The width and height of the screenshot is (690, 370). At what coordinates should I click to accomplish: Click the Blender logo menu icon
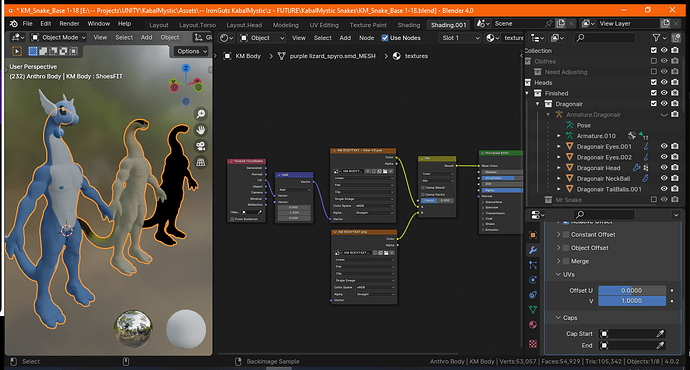tap(13, 24)
